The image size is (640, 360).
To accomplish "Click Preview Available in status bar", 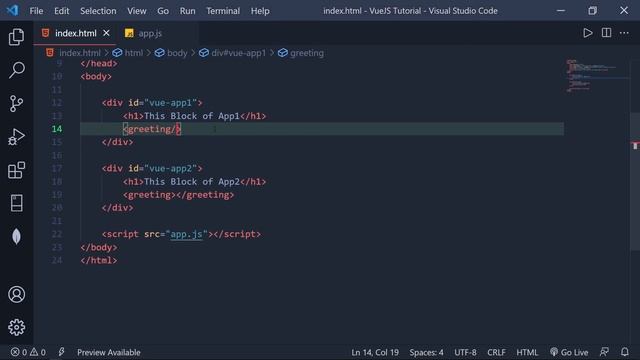I will 109,352.
